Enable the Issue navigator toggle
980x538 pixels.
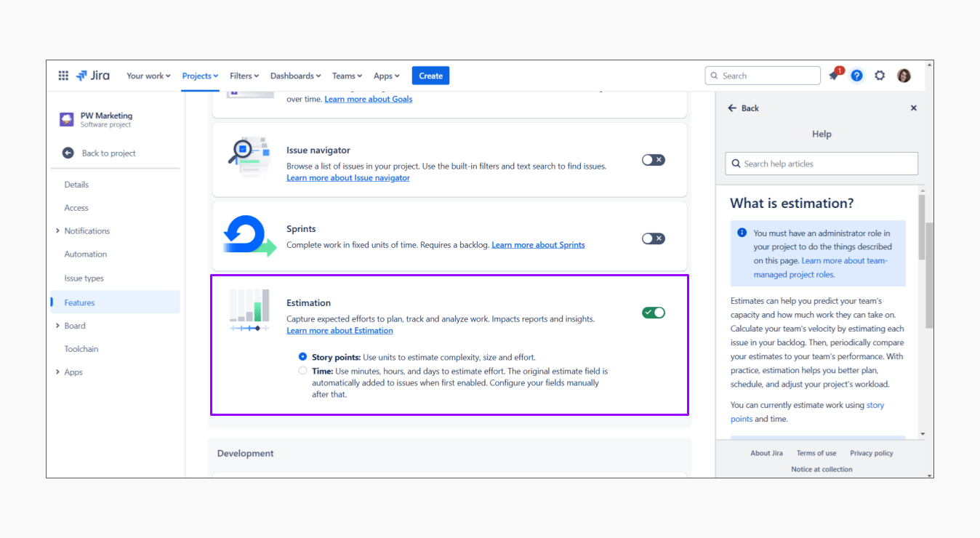click(x=653, y=160)
